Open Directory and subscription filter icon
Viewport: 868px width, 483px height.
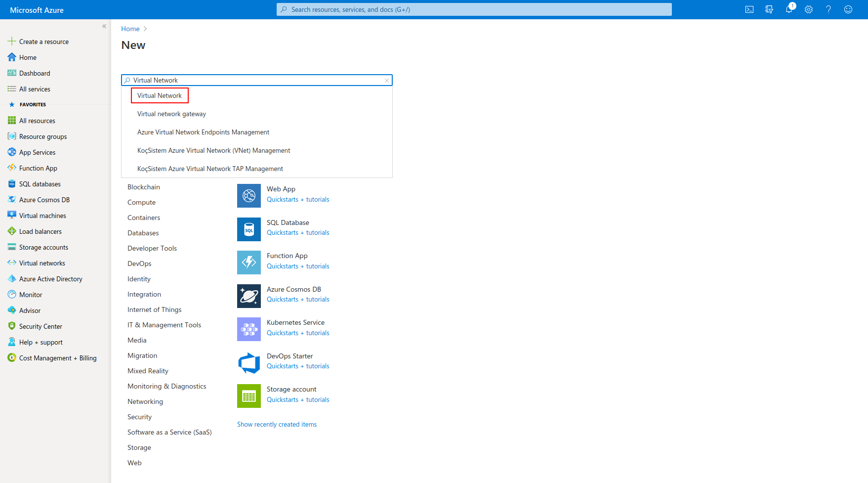(769, 9)
